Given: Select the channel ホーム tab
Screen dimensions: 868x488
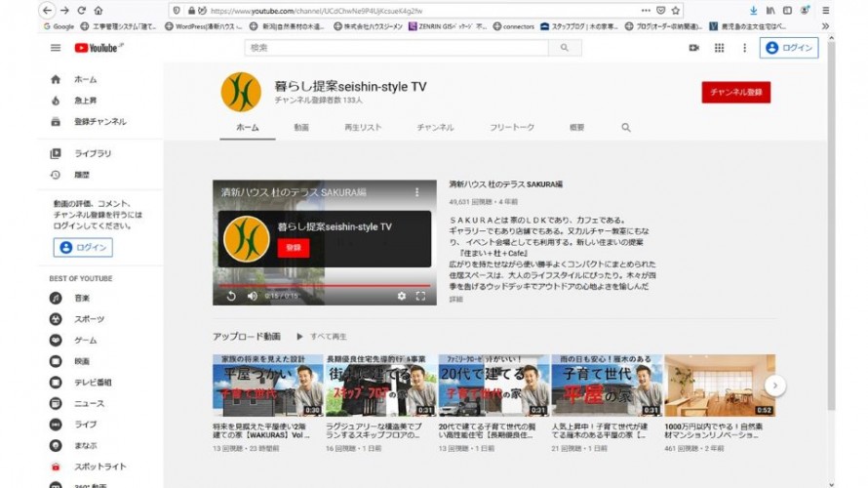Looking at the screenshot, I should click(x=248, y=128).
